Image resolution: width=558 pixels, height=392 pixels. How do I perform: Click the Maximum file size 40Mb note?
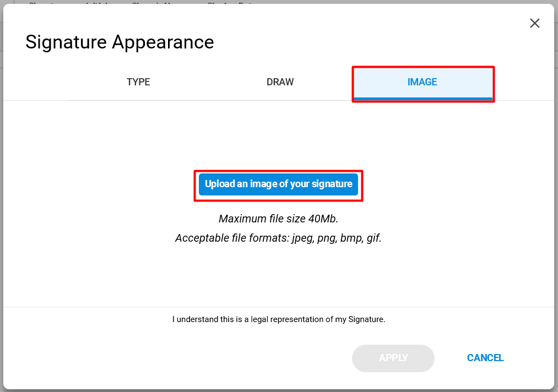click(x=278, y=219)
